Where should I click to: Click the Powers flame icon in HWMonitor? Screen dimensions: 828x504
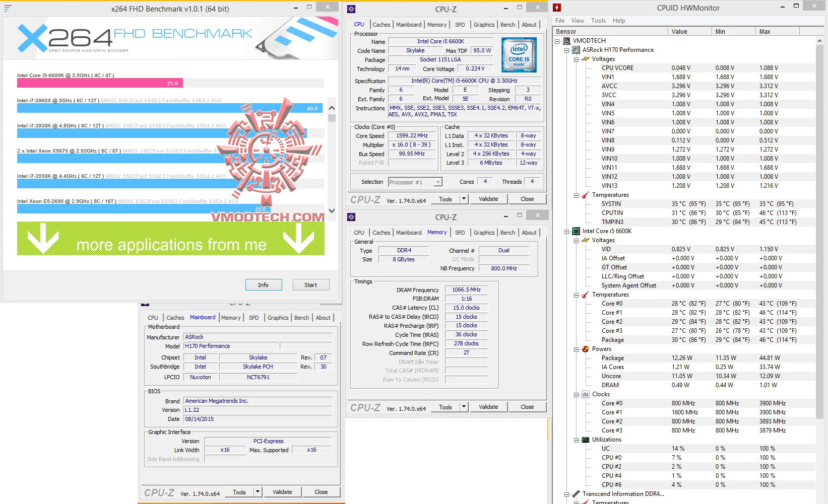click(x=586, y=349)
